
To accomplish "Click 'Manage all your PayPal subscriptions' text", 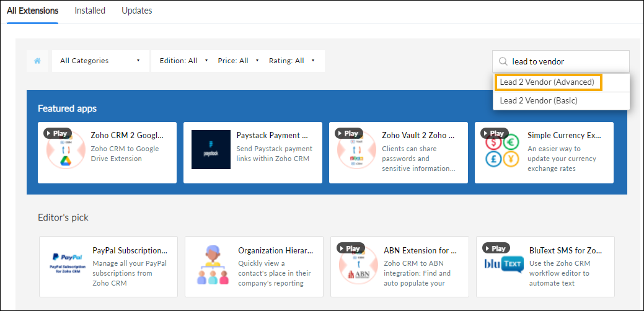I will click(x=130, y=273).
